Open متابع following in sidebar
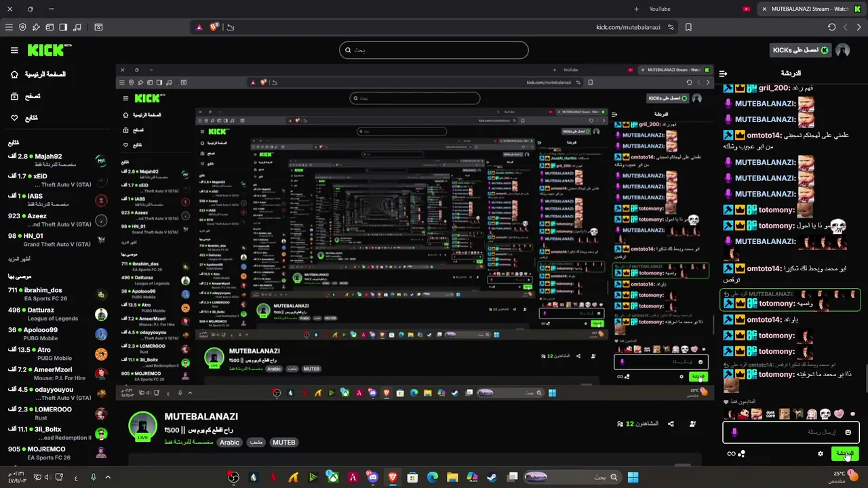The height and width of the screenshot is (488, 868). (24, 118)
